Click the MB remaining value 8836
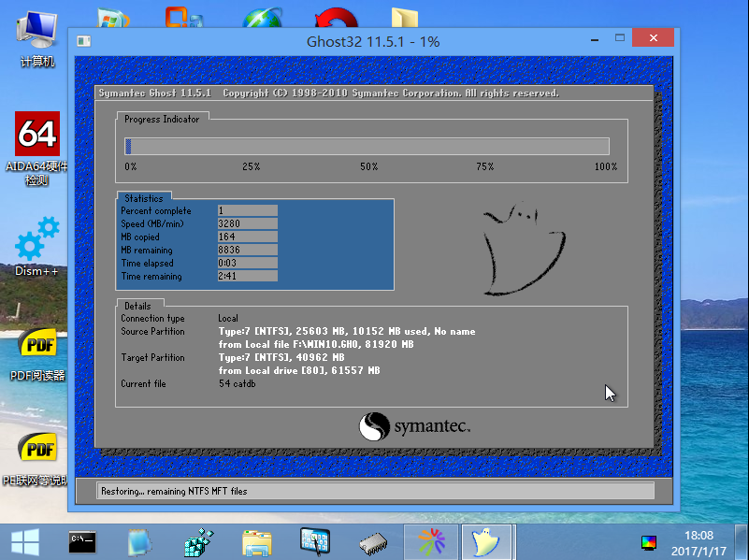This screenshot has height=560, width=749. [248, 250]
